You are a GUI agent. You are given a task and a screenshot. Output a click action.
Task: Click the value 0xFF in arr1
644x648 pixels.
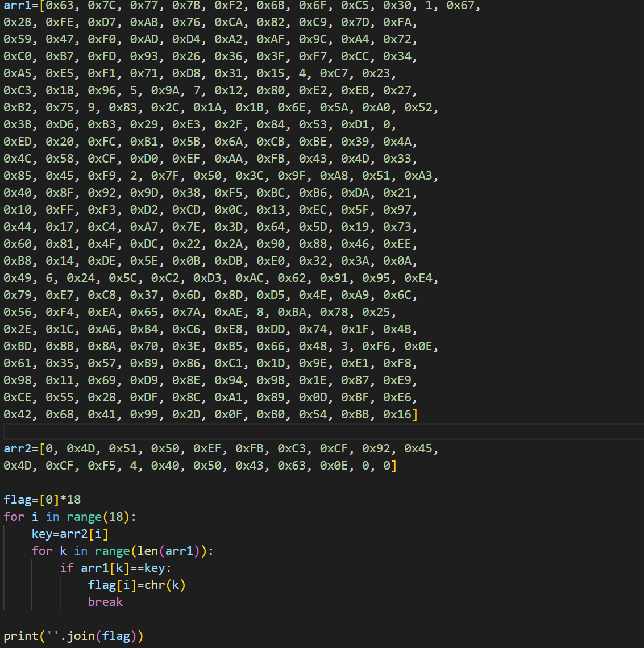(60, 210)
